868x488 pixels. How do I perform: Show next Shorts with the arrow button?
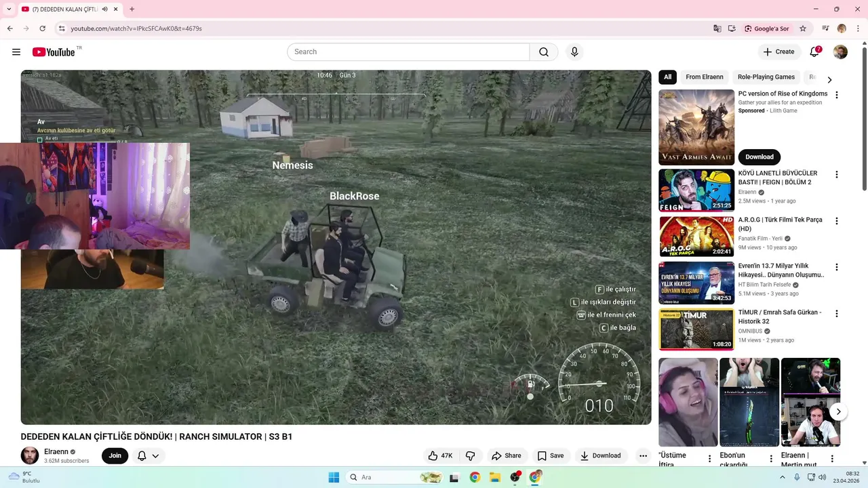839,411
